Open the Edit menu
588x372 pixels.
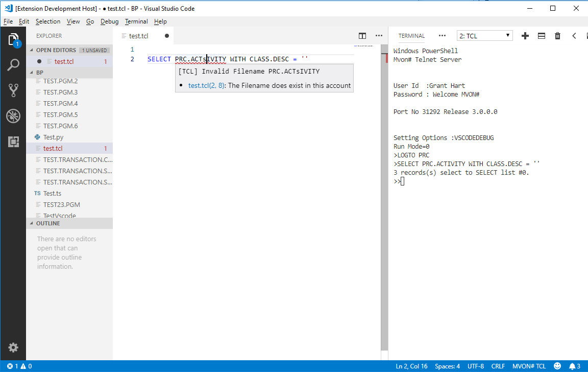coord(24,21)
